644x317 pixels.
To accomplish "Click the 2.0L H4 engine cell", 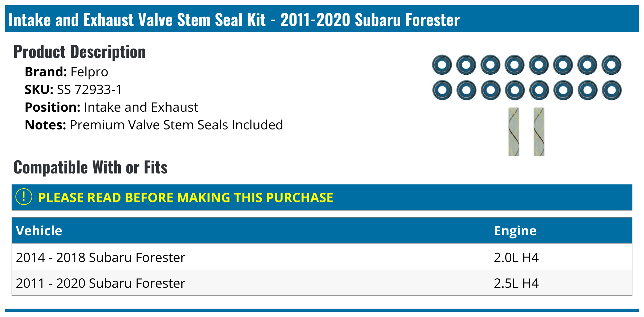I will tap(516, 257).
